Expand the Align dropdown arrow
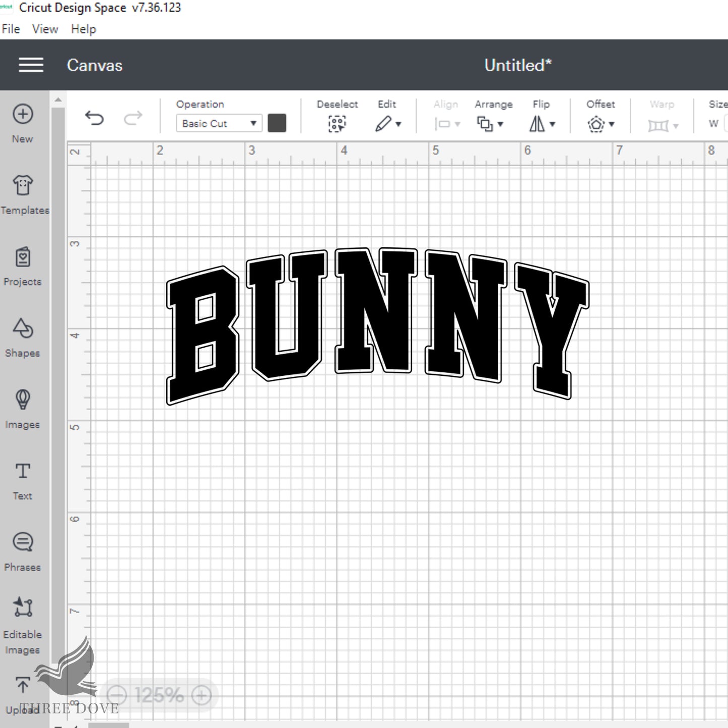This screenshot has width=728, height=728. (457, 124)
